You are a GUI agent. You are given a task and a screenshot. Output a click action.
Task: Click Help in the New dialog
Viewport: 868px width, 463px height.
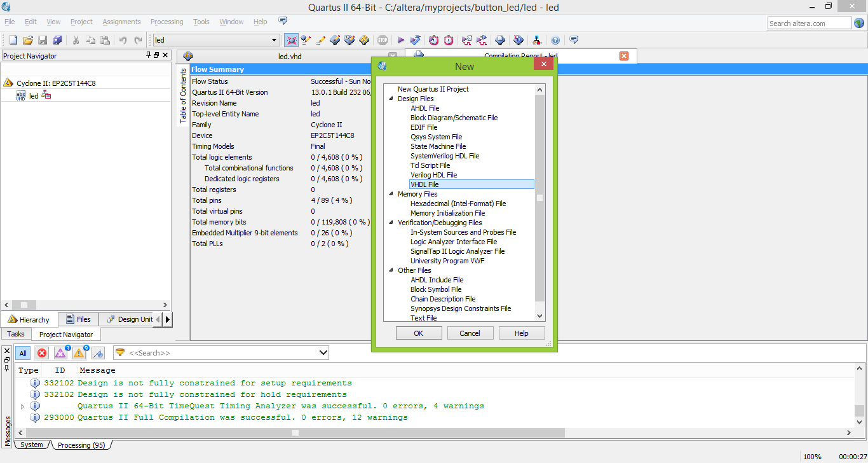[521, 333]
